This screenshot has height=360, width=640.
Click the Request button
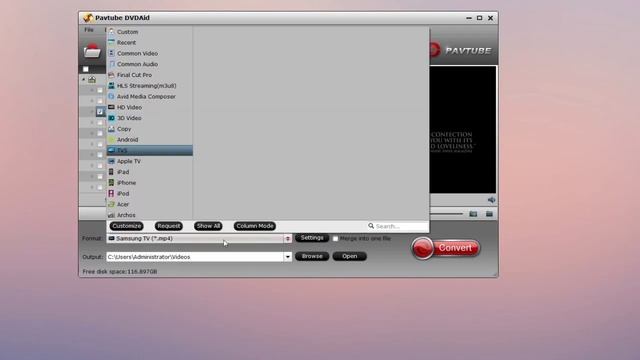click(x=169, y=226)
